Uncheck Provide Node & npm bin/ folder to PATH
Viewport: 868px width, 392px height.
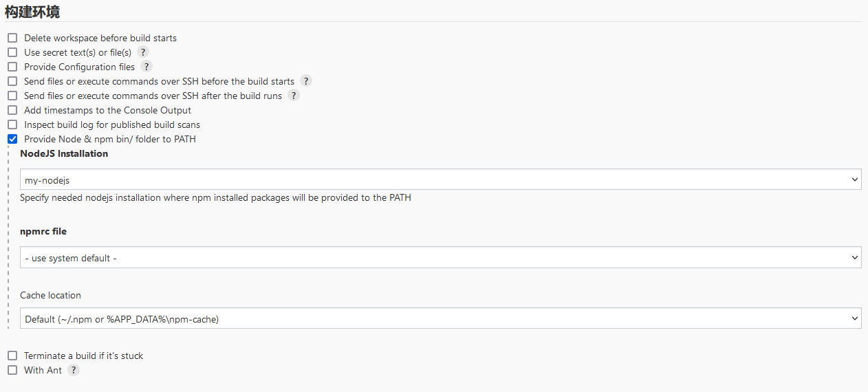(x=12, y=139)
